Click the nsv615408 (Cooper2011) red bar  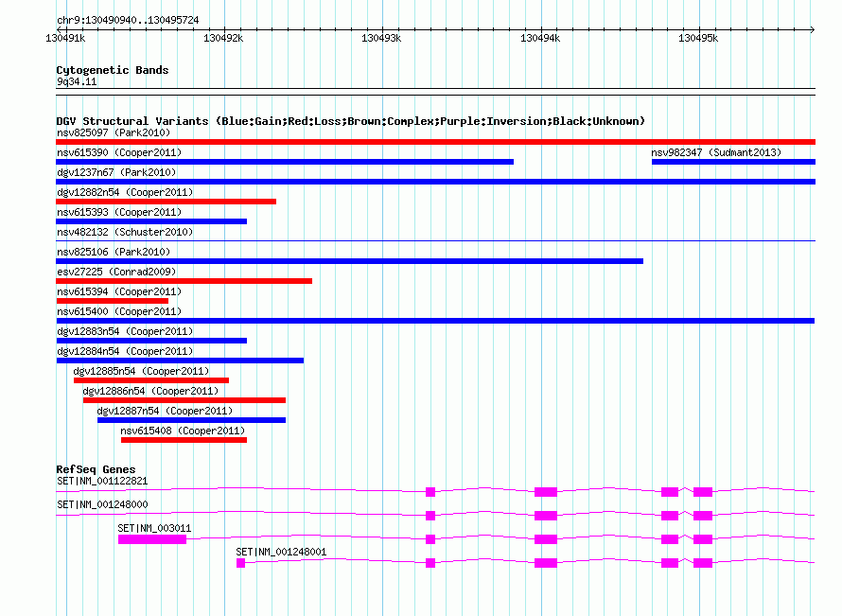[184, 440]
